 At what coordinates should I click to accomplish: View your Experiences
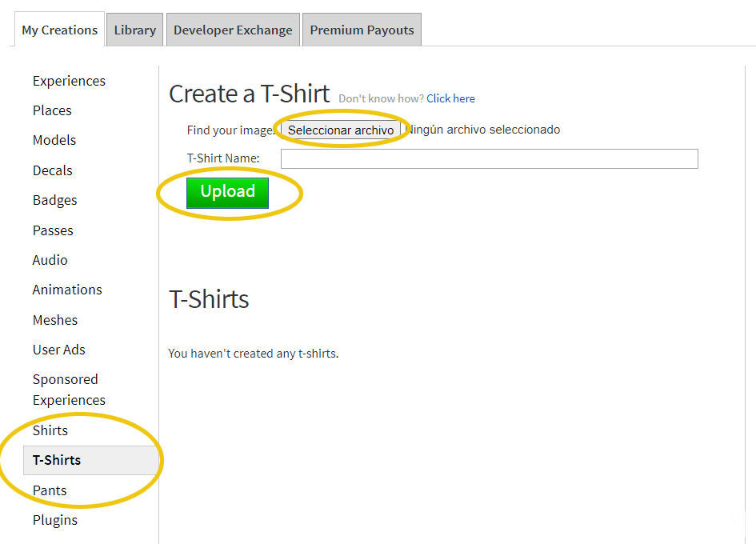pyautogui.click(x=69, y=81)
